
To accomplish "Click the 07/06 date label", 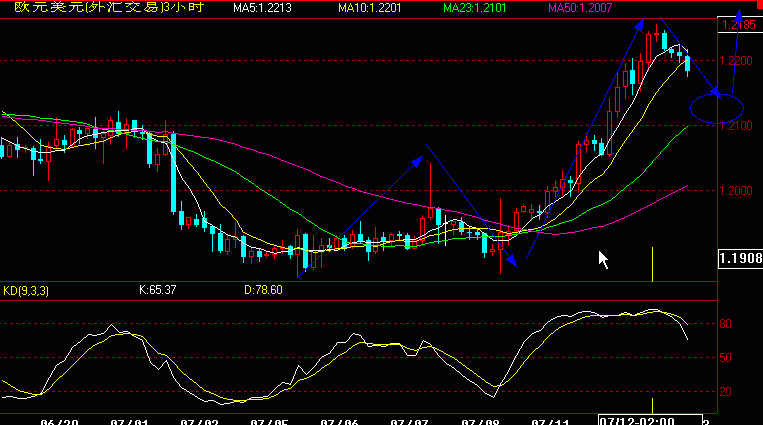I will (340, 422).
